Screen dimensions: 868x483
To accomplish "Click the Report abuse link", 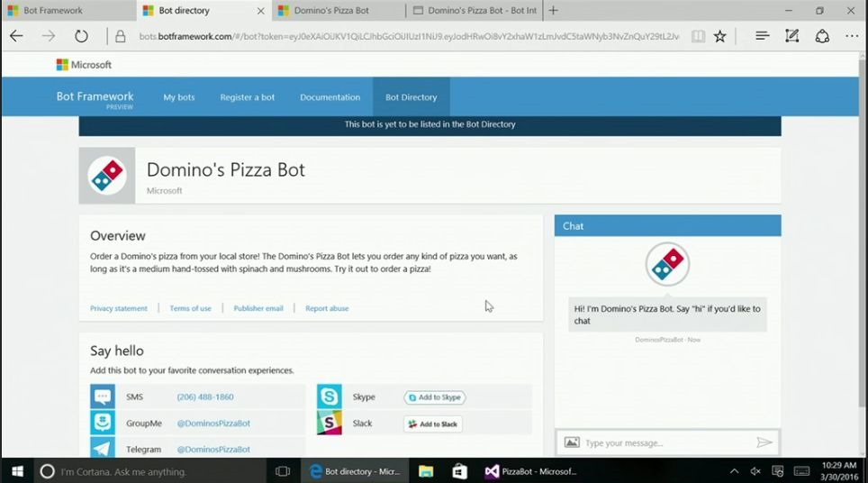I will (327, 308).
